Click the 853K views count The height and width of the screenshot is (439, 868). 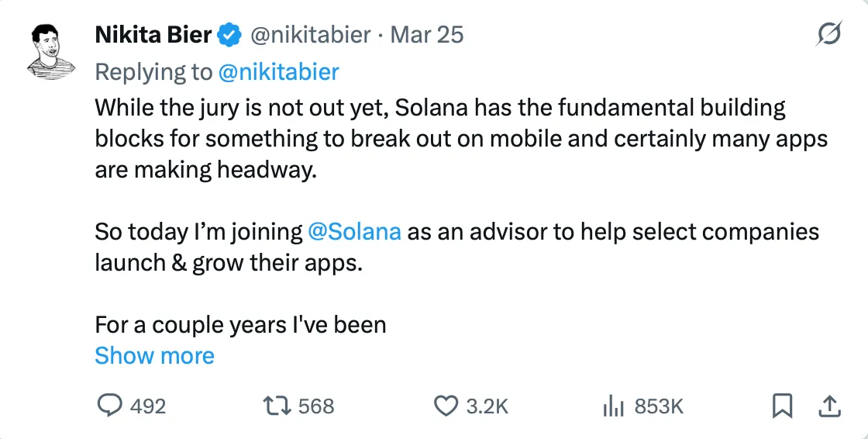(659, 406)
